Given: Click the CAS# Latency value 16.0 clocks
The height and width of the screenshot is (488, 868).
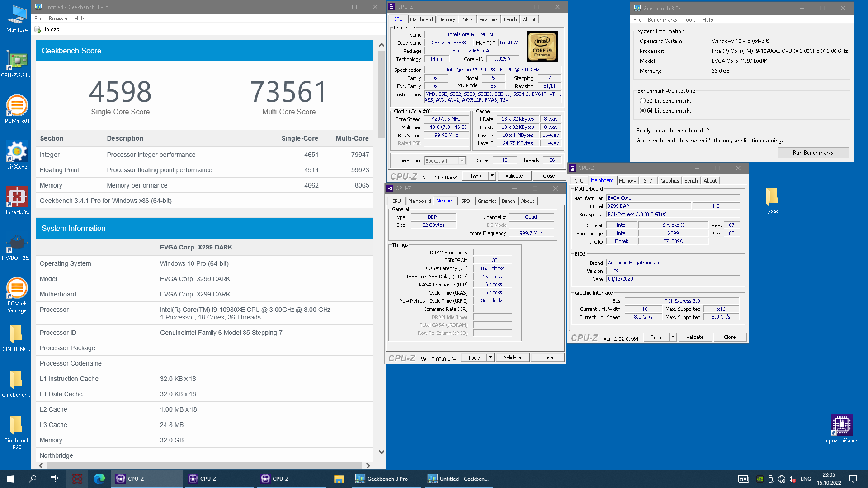Looking at the screenshot, I should pos(492,268).
